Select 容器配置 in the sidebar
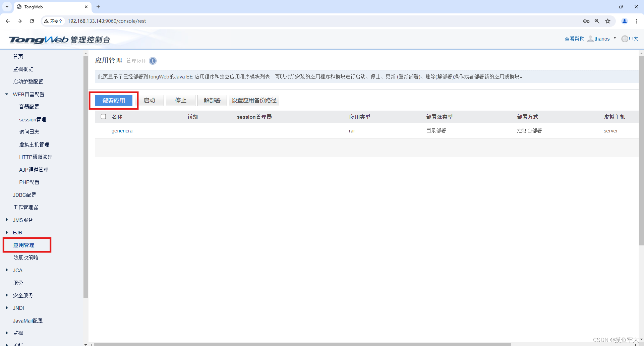Viewport: 644px width, 346px height. (x=29, y=107)
